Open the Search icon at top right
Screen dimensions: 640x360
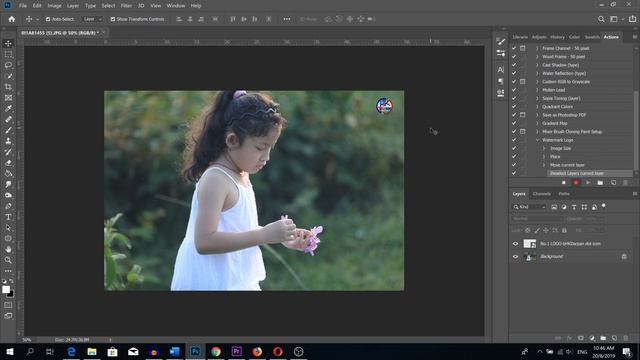tap(601, 19)
